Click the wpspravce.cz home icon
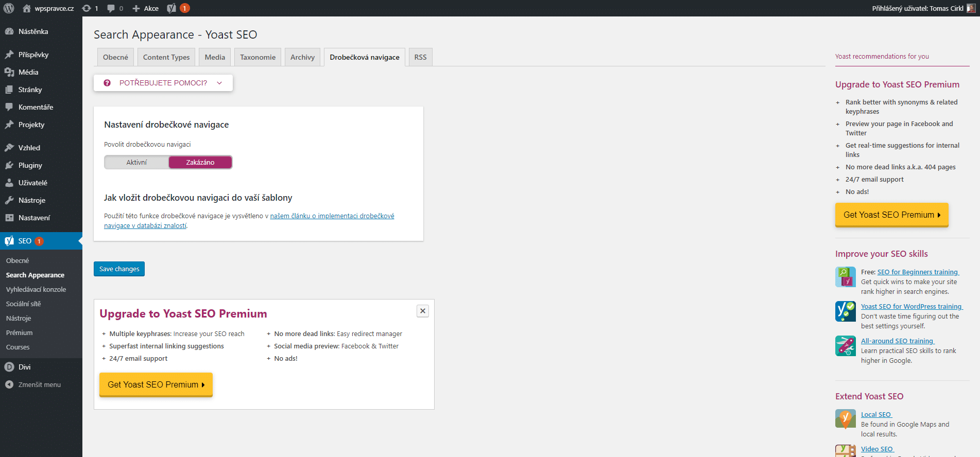 27,8
